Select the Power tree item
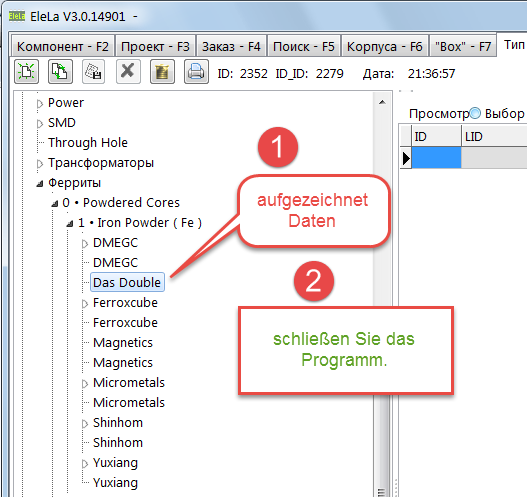Screen dimensions: 527x497 (x=66, y=103)
